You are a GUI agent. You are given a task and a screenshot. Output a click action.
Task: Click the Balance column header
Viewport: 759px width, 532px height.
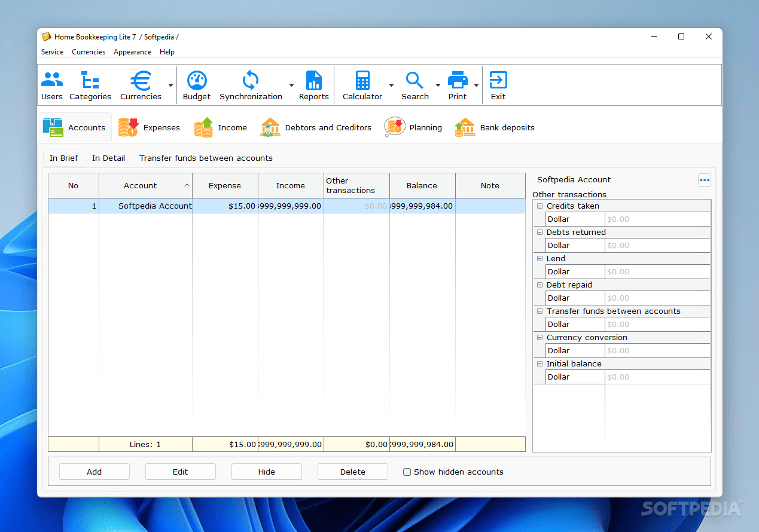pyautogui.click(x=422, y=185)
